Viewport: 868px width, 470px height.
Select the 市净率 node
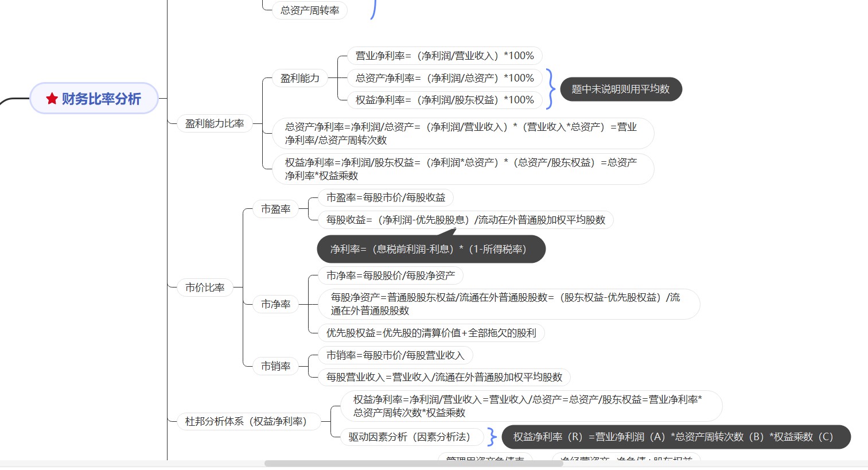(x=275, y=304)
